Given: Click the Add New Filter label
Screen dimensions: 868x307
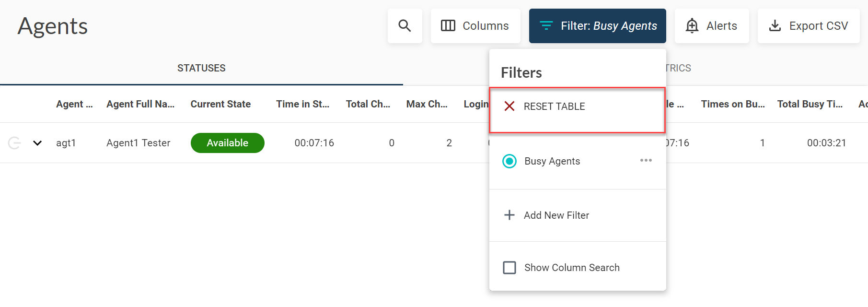Looking at the screenshot, I should coord(556,215).
